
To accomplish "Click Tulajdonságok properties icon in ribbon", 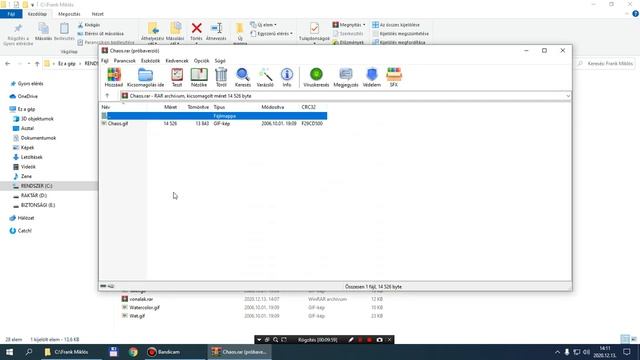I will click(x=314, y=31).
